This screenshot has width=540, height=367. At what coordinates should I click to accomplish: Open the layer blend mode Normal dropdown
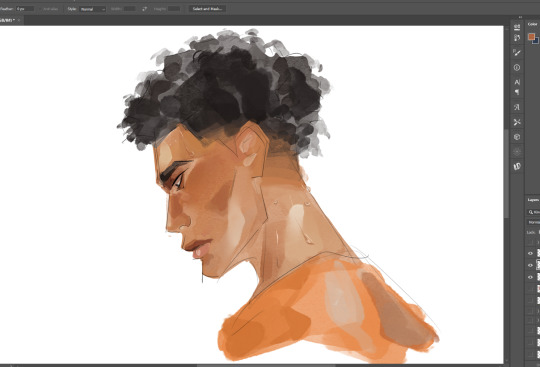[534, 222]
